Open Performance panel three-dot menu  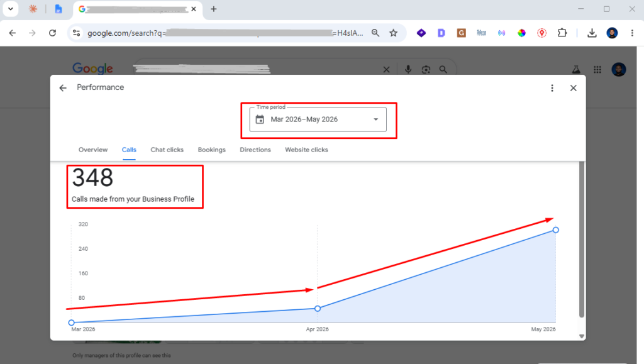click(x=552, y=88)
